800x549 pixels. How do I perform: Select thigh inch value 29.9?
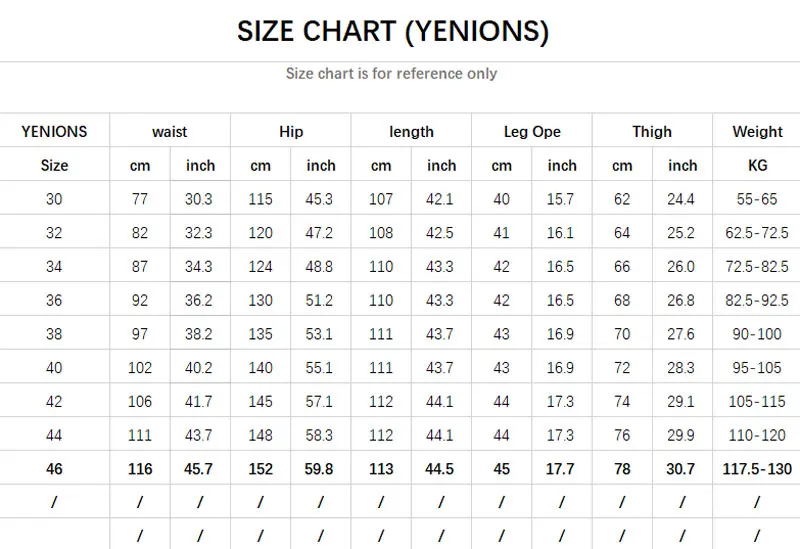tap(681, 435)
